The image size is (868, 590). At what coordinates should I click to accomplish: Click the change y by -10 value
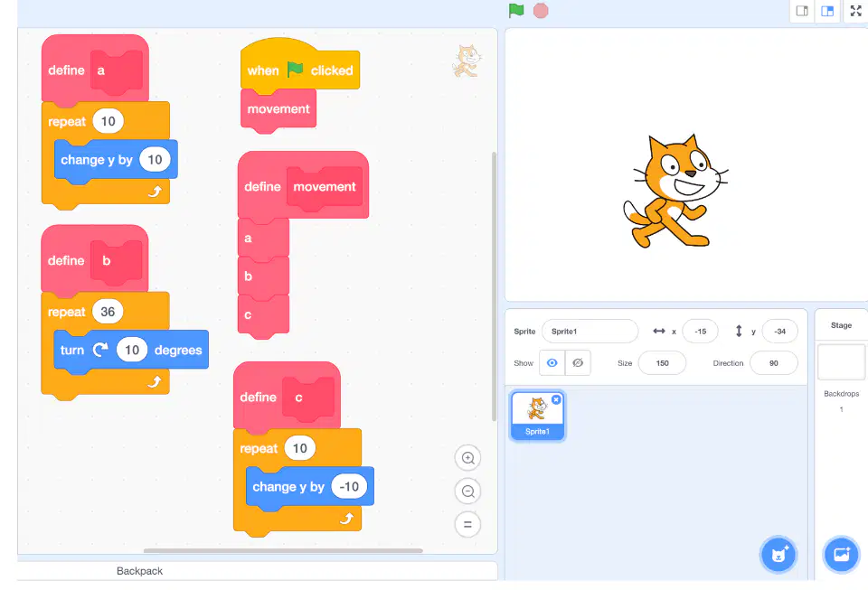(349, 487)
